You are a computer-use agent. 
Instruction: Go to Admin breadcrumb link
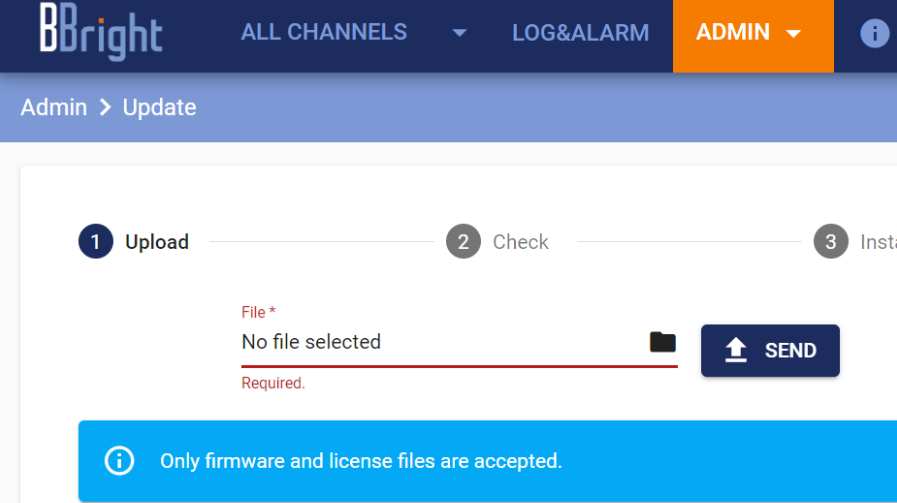tap(54, 107)
